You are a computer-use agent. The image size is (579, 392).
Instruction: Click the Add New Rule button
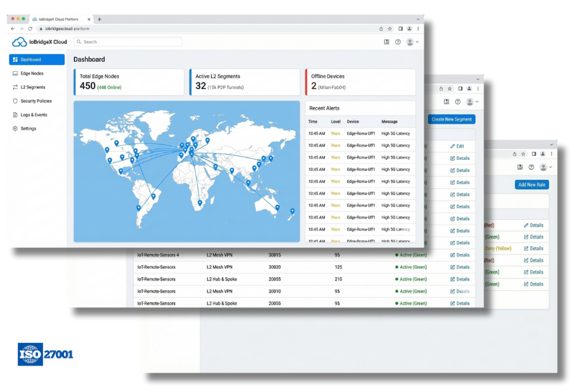point(531,184)
